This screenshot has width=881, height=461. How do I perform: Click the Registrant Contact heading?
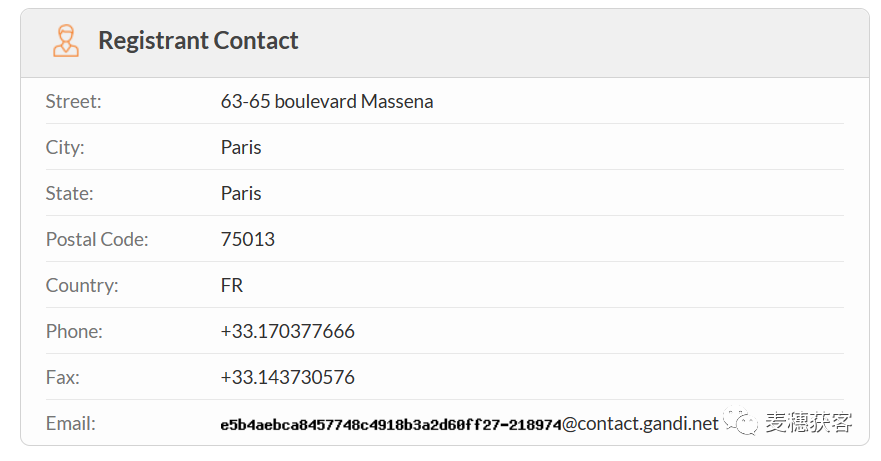click(x=198, y=40)
